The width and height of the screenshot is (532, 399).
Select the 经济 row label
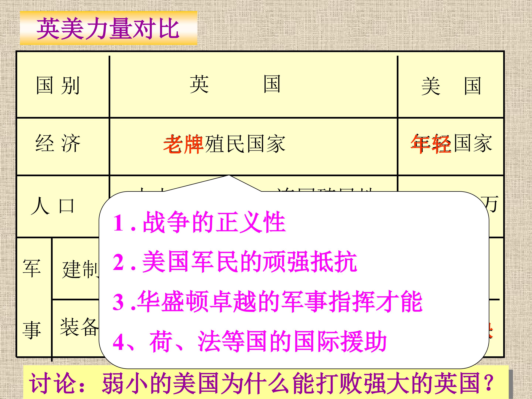58,143
